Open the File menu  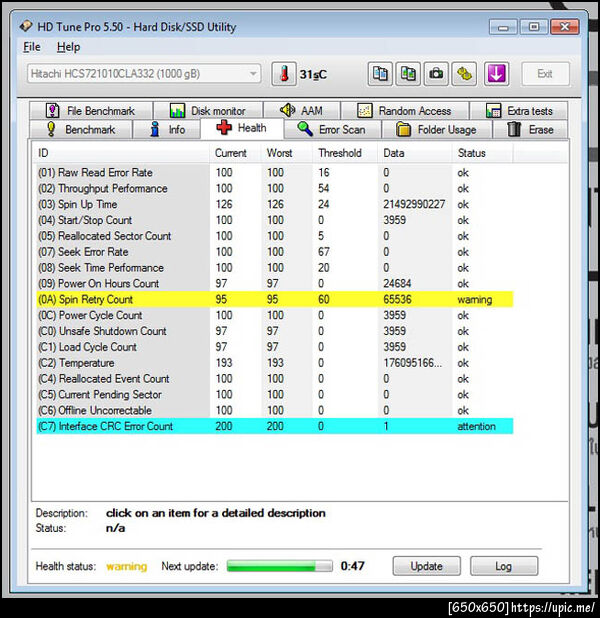coord(32,47)
